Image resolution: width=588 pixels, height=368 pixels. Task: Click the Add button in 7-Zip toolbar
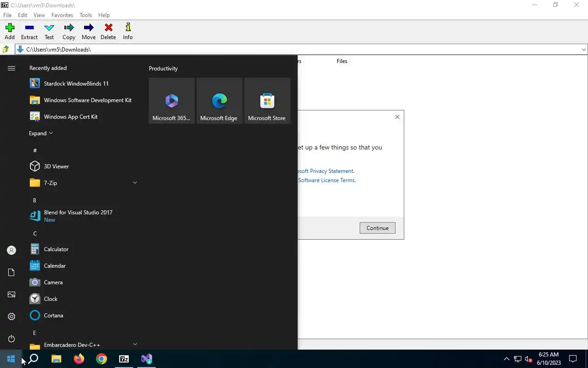[x=10, y=31]
